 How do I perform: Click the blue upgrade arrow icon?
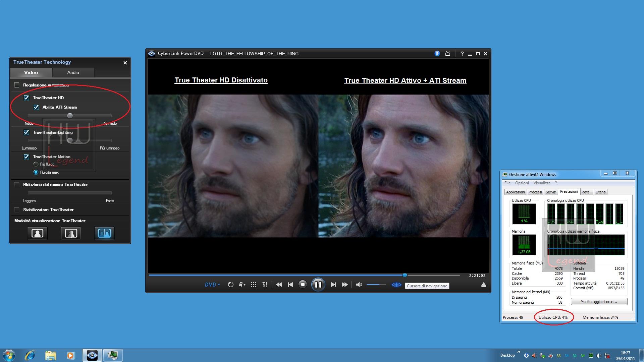[x=437, y=53]
